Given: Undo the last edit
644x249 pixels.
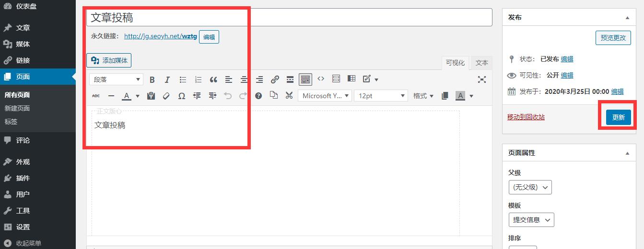Looking at the screenshot, I should [x=228, y=96].
